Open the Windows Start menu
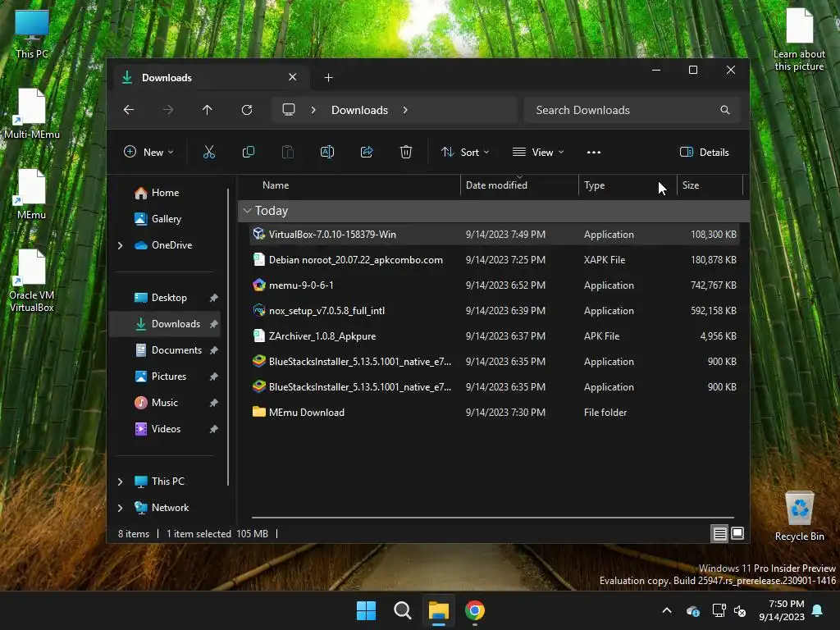The width and height of the screenshot is (840, 630). pos(367,610)
